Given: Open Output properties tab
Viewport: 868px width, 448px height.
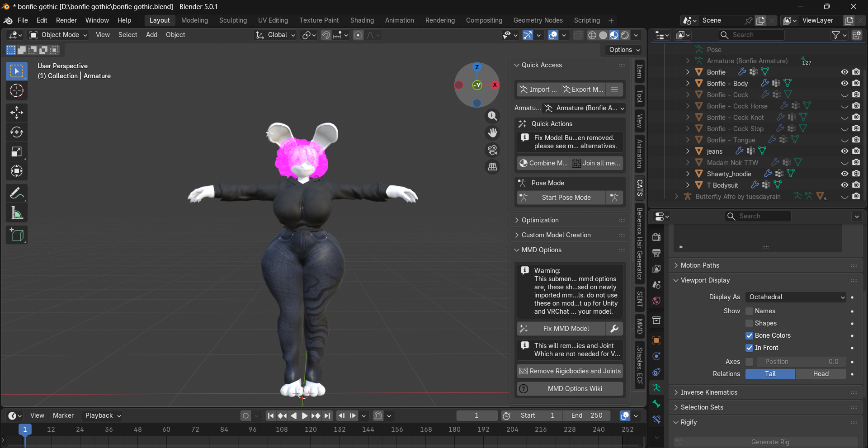Looking at the screenshot, I should [x=656, y=253].
